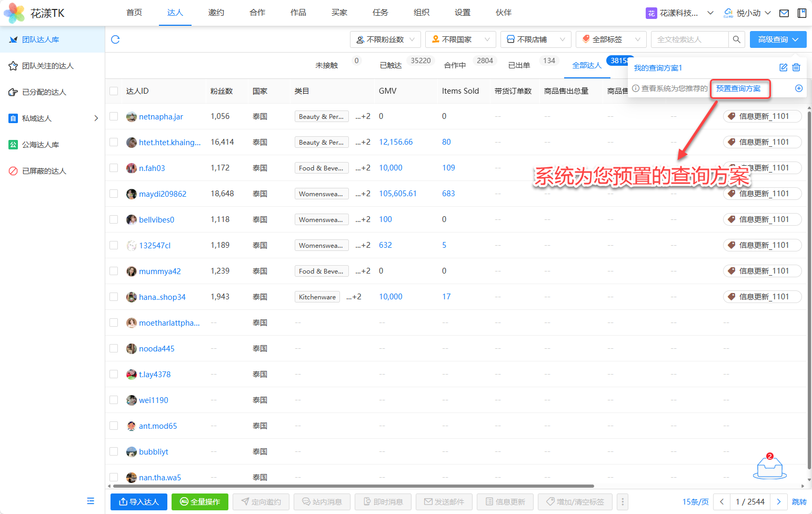Switch to the 邀约 top menu

[216, 13]
